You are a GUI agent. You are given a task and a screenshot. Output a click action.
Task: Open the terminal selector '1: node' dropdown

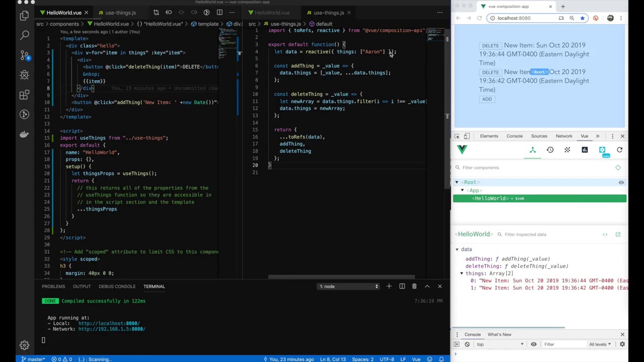(x=349, y=287)
